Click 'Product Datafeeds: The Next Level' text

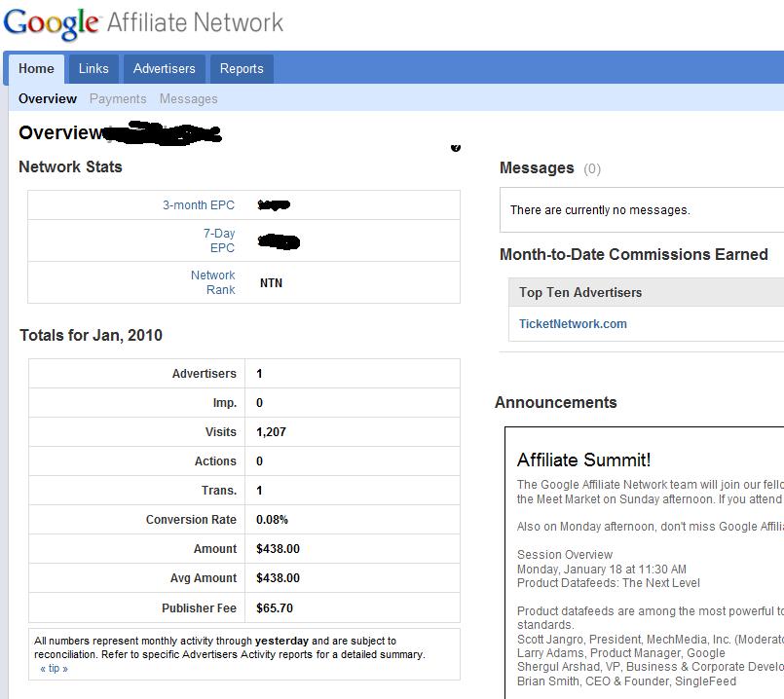click(609, 582)
